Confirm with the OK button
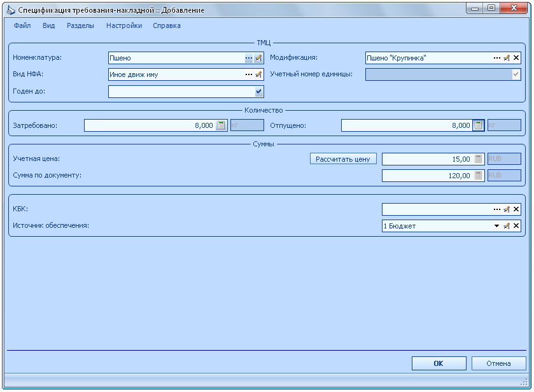The height and width of the screenshot is (392, 534). click(439, 363)
